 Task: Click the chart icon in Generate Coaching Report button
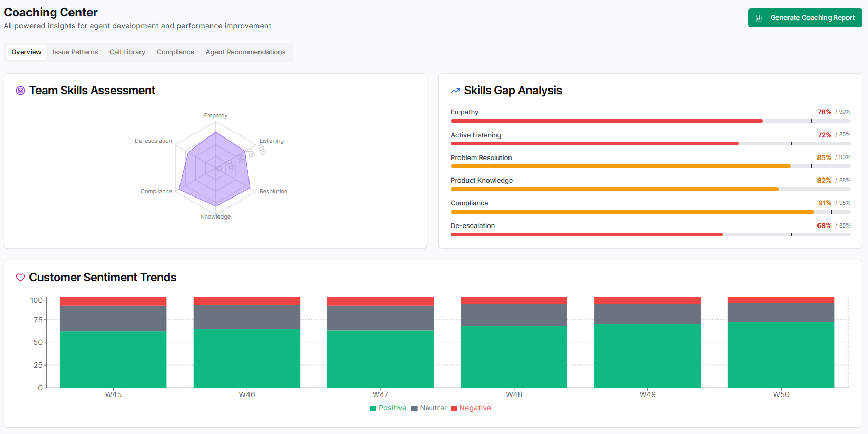(759, 18)
